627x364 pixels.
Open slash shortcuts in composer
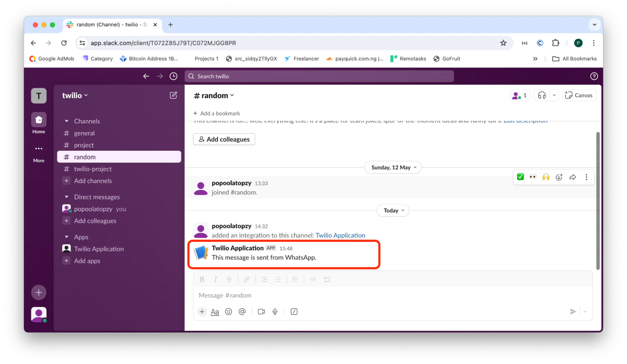click(294, 312)
